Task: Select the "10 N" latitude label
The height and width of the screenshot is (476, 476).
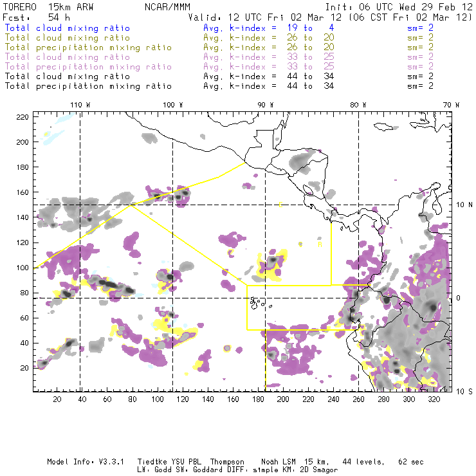Action: (x=464, y=205)
